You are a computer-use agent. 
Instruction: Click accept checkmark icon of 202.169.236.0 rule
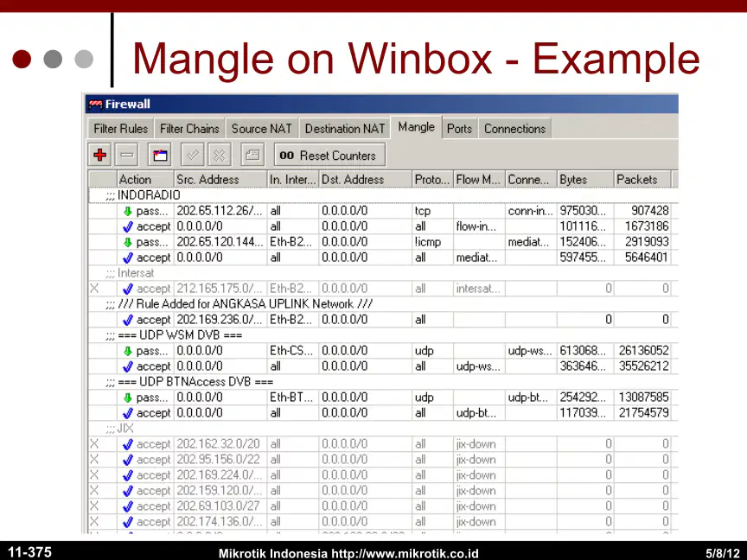(x=127, y=320)
